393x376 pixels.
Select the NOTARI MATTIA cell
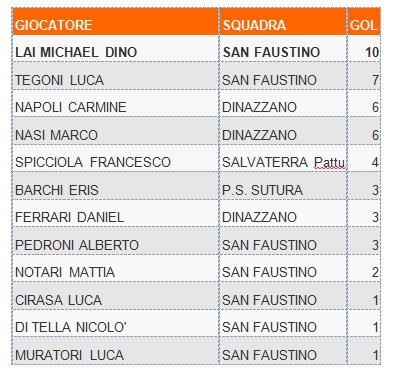pos(116,268)
